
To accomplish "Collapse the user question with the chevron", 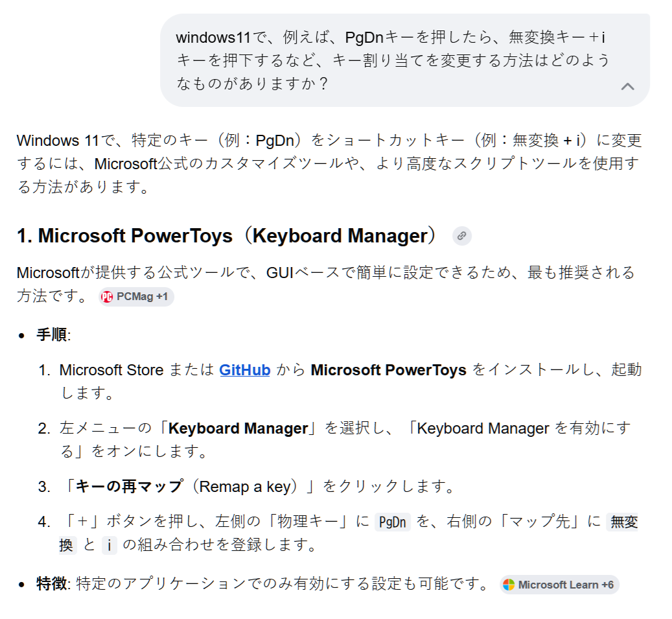I will tap(627, 86).
